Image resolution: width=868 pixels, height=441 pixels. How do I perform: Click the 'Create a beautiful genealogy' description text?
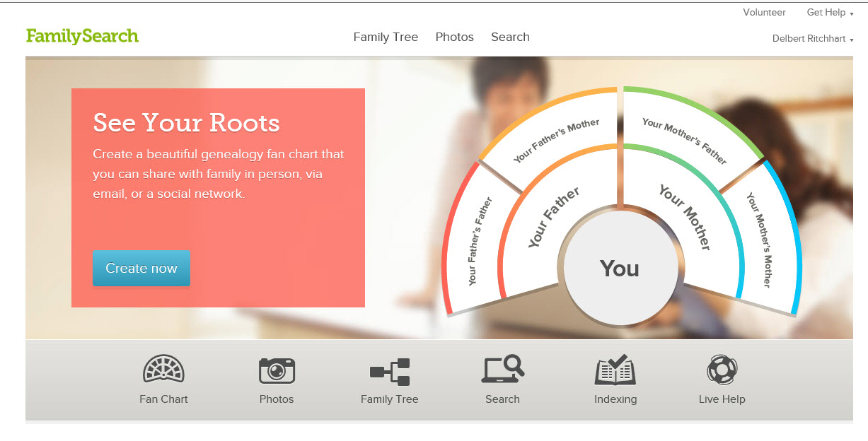(x=219, y=174)
